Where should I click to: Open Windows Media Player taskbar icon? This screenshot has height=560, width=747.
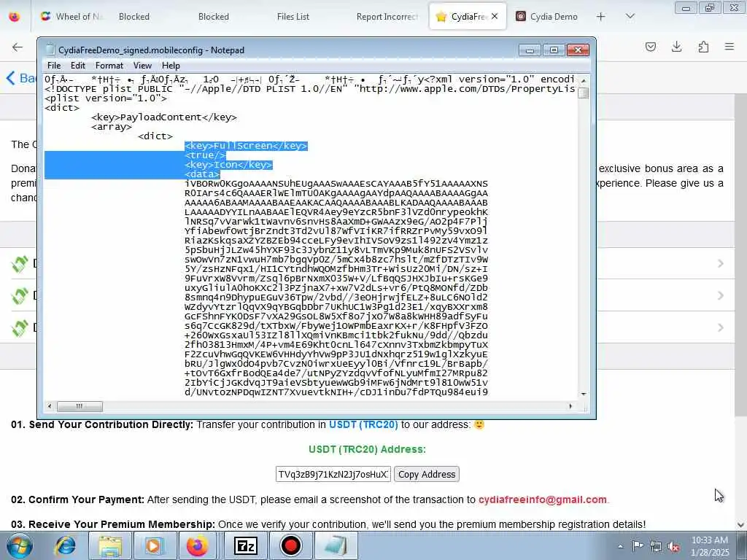point(153,545)
